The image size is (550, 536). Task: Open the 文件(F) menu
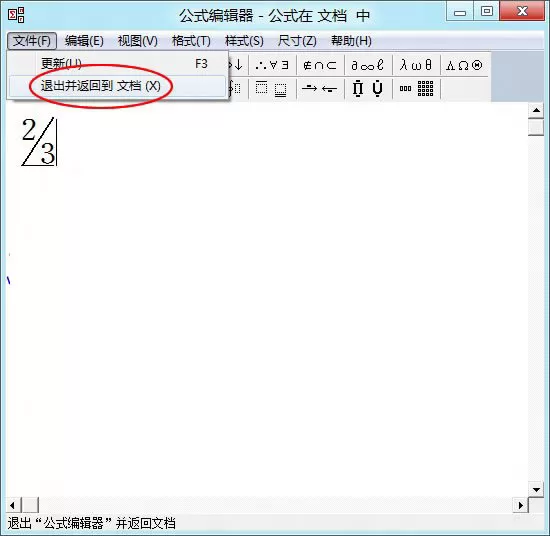pos(32,41)
